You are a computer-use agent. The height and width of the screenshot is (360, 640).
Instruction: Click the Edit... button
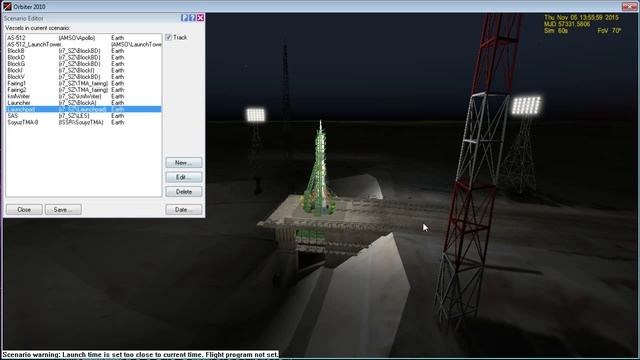pyautogui.click(x=184, y=177)
